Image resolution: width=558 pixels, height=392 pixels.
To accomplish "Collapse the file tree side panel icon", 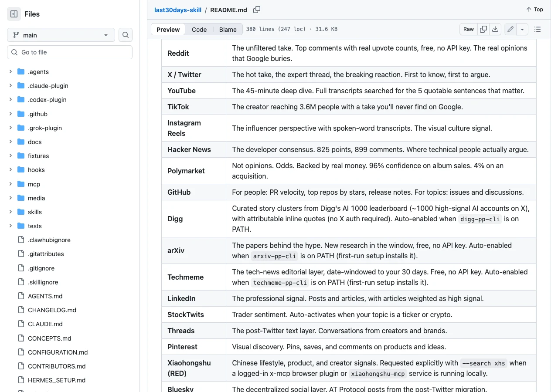I will 14,14.
